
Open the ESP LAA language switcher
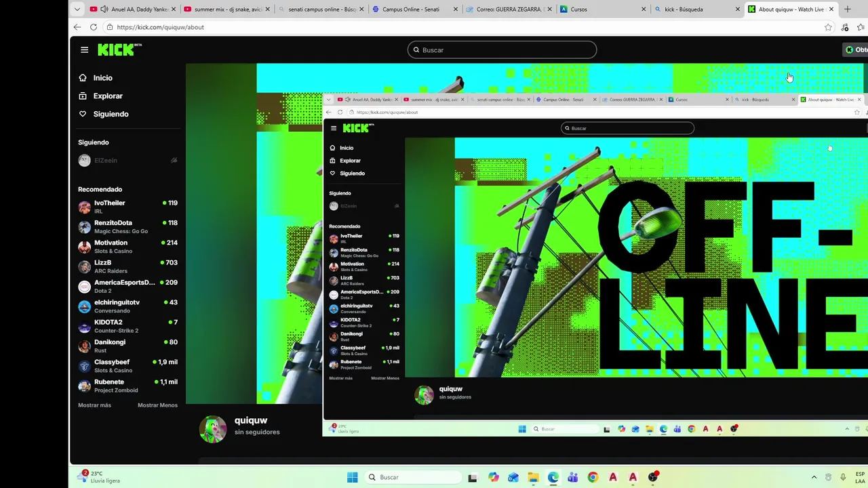[861, 477]
